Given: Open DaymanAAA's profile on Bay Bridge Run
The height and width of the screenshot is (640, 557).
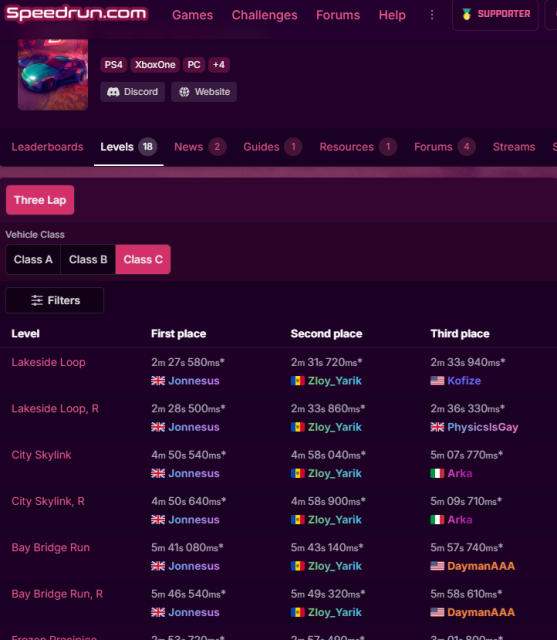Looking at the screenshot, I should (x=481, y=566).
